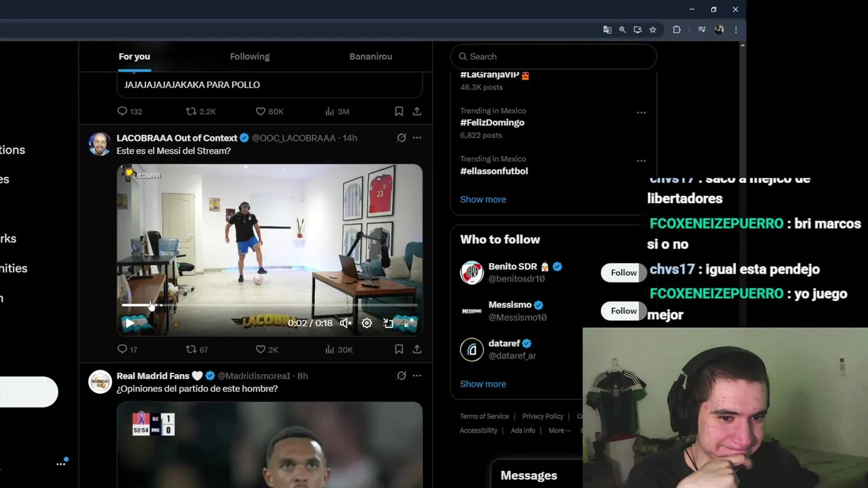Click the Search input field
The image size is (868, 488).
coord(554,56)
